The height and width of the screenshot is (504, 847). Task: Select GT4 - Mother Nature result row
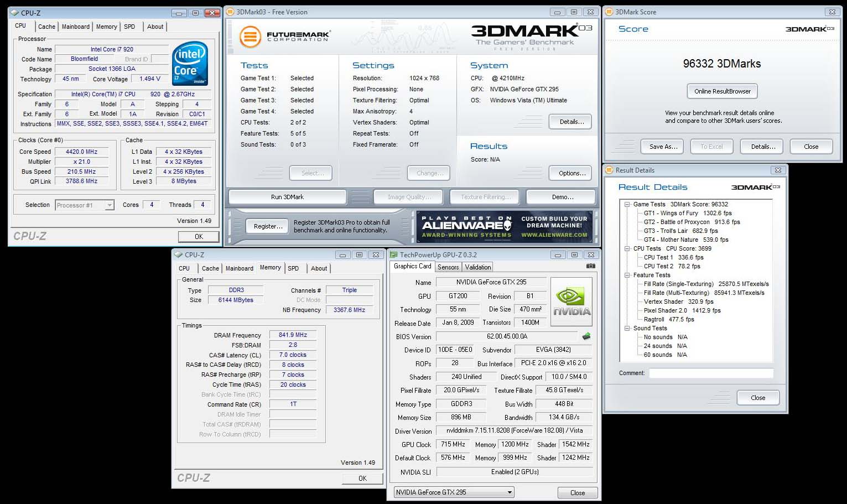pos(686,240)
